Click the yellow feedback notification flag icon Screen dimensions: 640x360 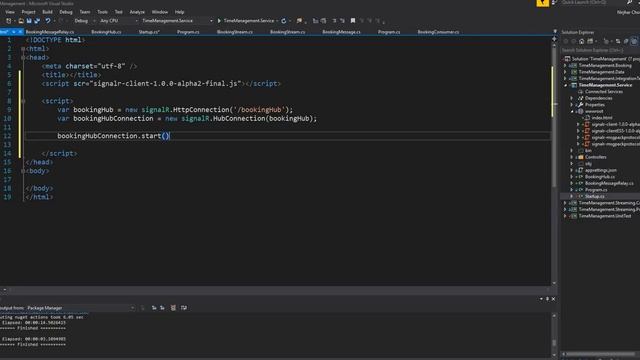click(x=542, y=3)
